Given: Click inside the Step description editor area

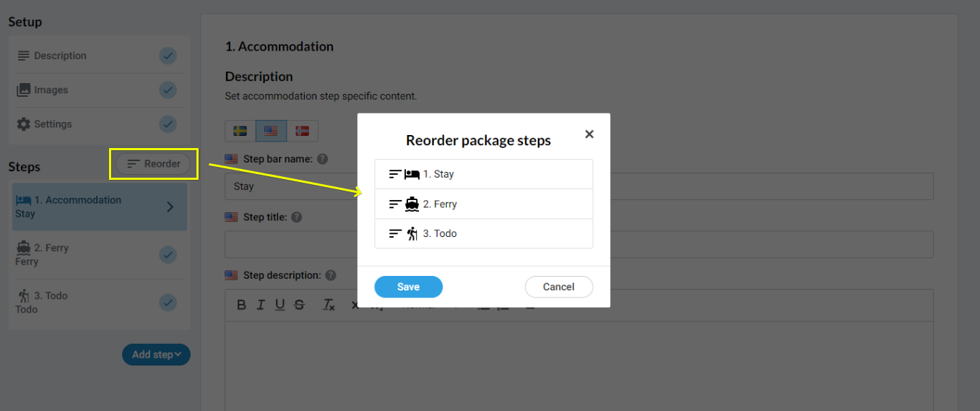Looking at the screenshot, I should [579, 365].
